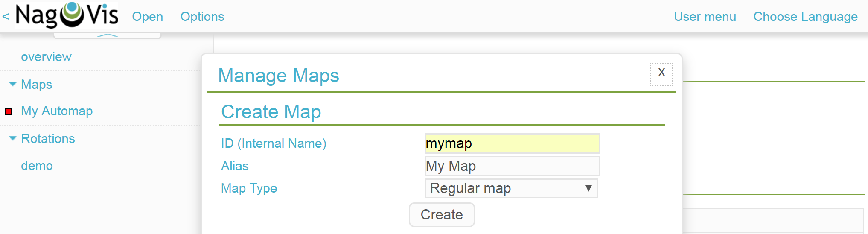The height and width of the screenshot is (234, 868).
Task: Click the ID (Internal Name) field containing mymap
Action: pos(512,143)
